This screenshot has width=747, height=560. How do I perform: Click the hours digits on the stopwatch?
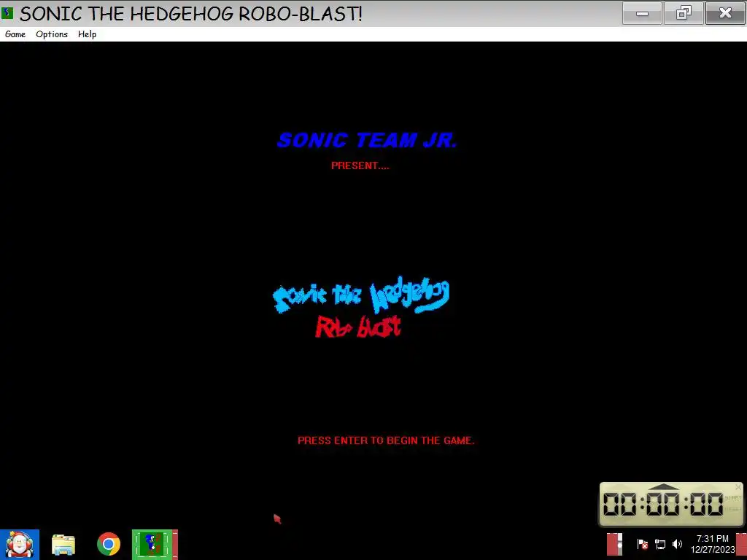[x=620, y=504]
